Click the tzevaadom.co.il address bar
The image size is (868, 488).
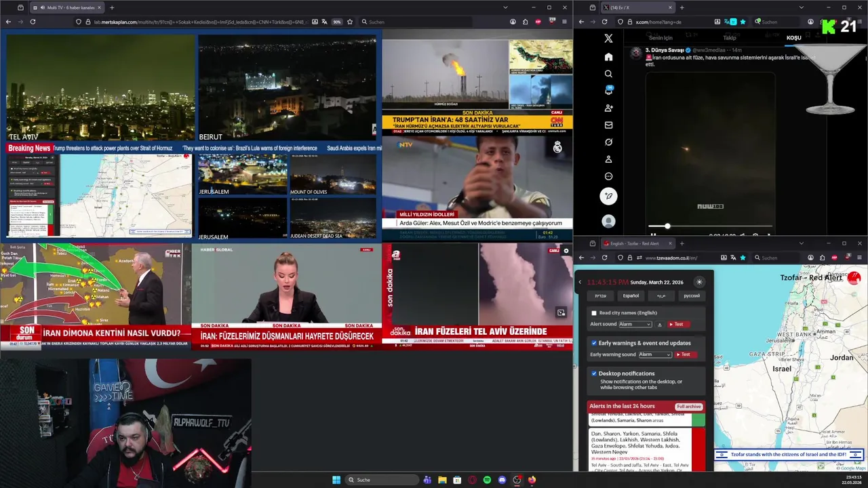click(667, 258)
